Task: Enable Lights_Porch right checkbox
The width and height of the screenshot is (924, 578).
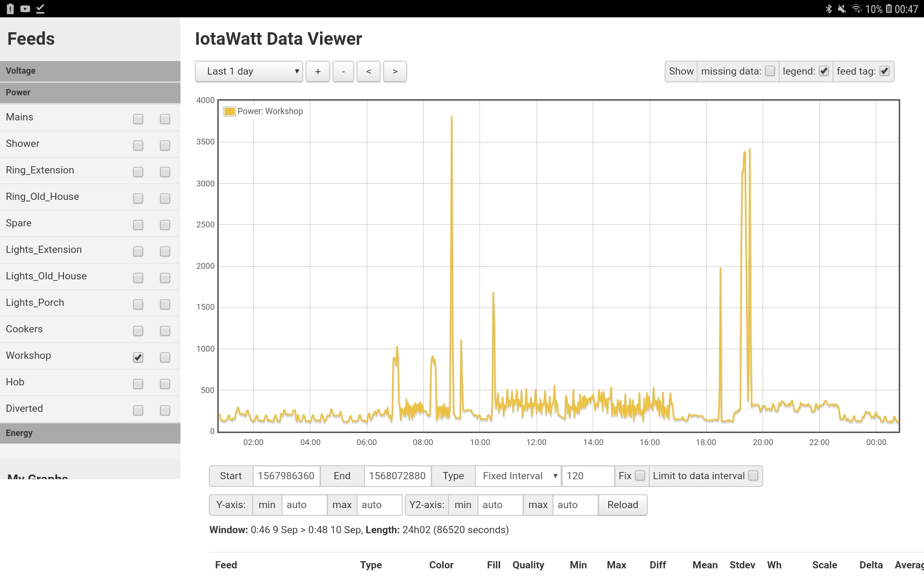Action: (x=165, y=304)
